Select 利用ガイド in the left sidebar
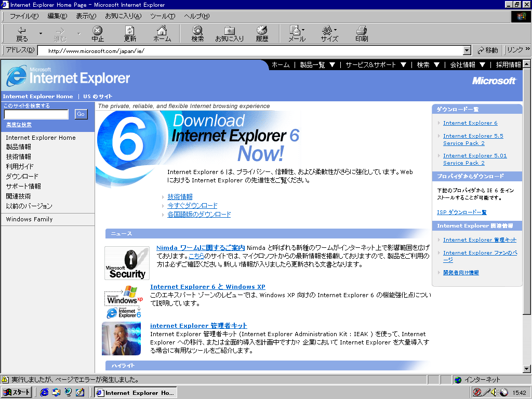532x399 pixels. click(x=20, y=167)
